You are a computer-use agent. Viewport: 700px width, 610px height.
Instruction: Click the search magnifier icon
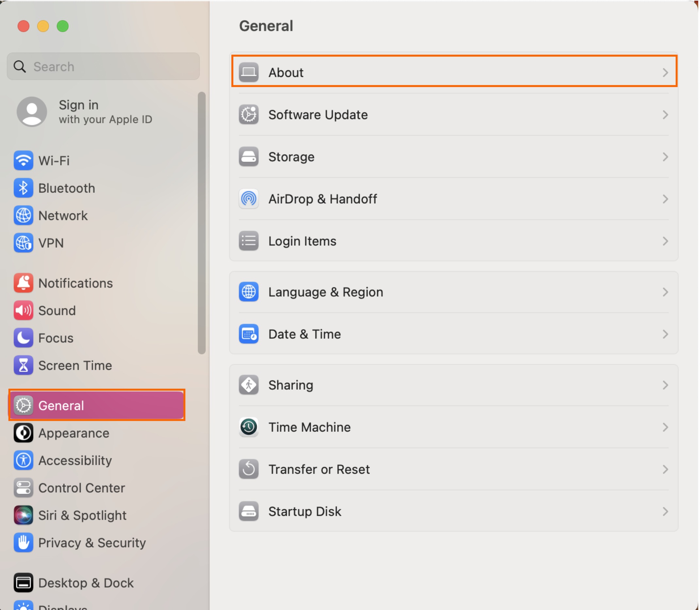[x=20, y=66]
